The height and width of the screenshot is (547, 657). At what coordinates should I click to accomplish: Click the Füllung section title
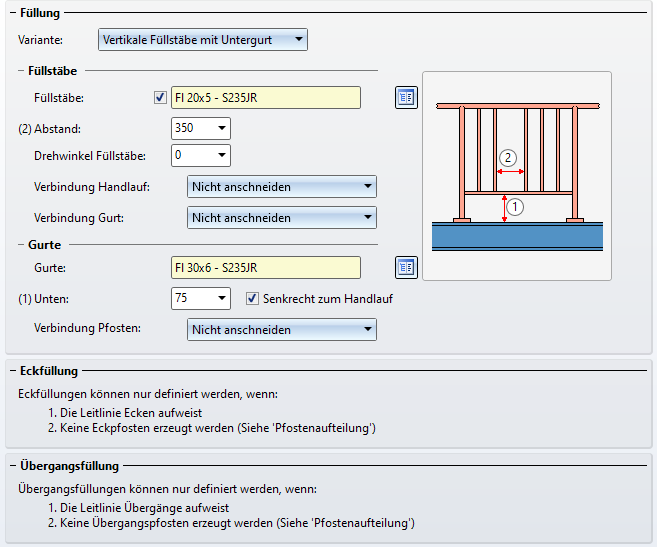coord(40,13)
